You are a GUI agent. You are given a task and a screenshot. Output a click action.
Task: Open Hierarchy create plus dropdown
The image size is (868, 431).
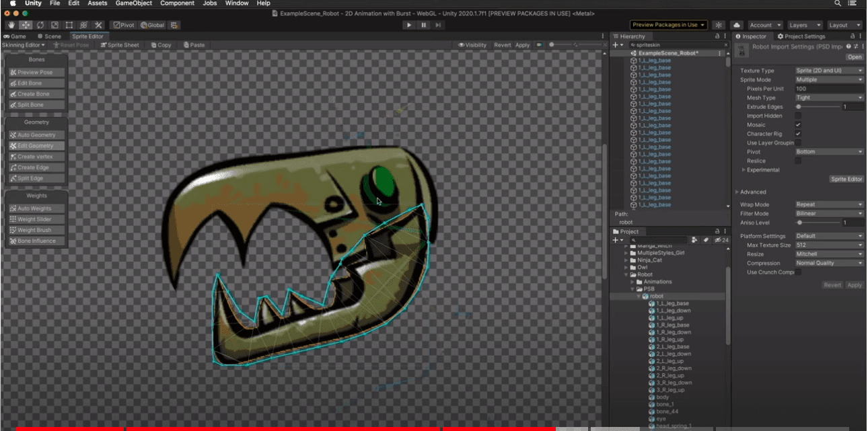point(618,45)
